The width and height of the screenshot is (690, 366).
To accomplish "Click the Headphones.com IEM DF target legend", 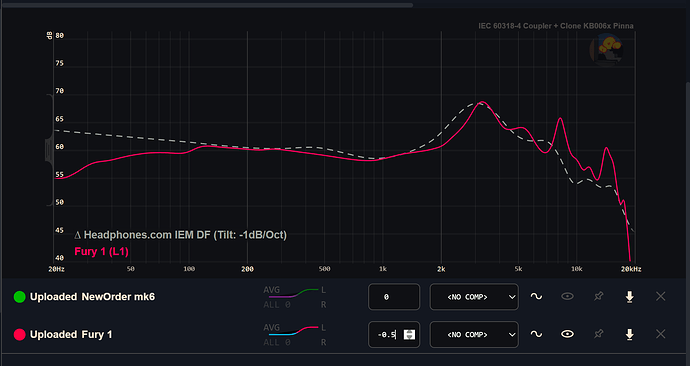I will pyautogui.click(x=180, y=235).
